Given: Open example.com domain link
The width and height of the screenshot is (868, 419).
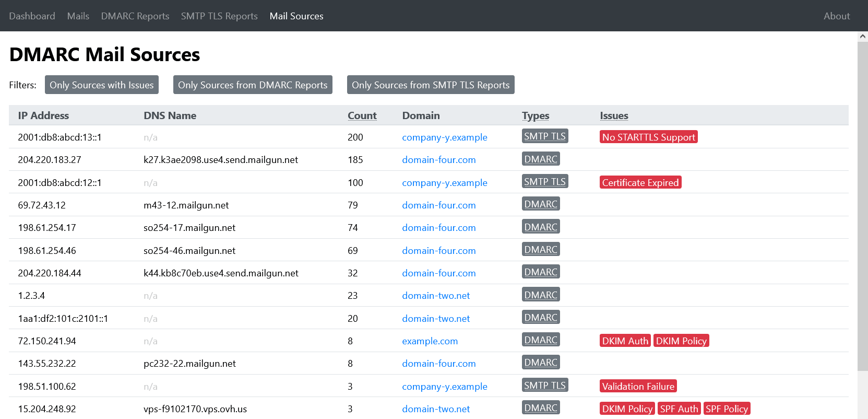Looking at the screenshot, I should [430, 341].
